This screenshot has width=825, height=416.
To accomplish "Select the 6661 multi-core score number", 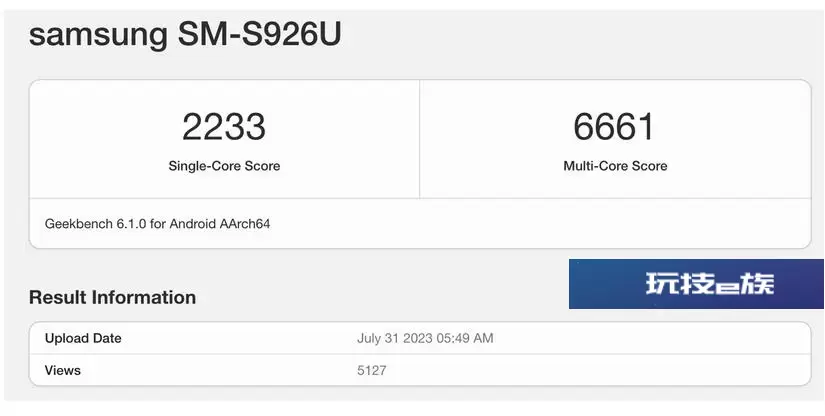I will coord(613,127).
